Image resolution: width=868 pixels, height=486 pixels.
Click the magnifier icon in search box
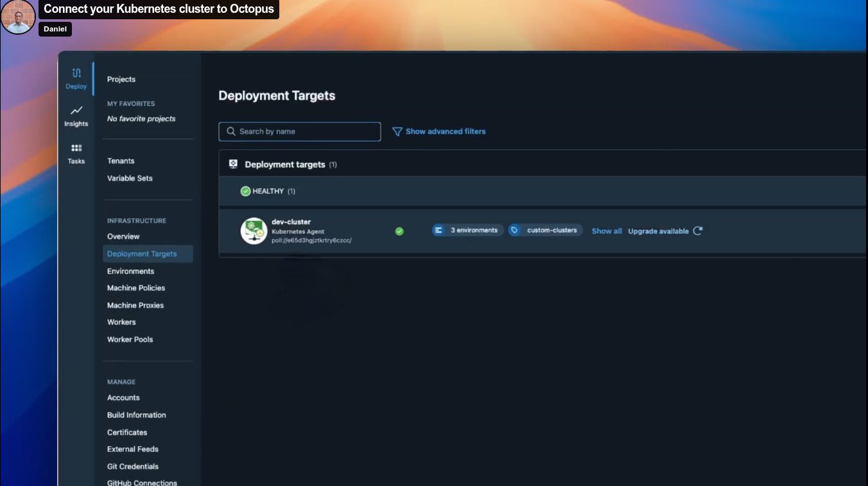tap(231, 132)
